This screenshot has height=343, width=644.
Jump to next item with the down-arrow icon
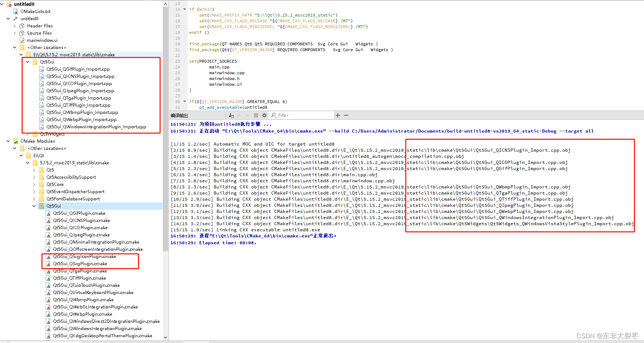pos(247,115)
